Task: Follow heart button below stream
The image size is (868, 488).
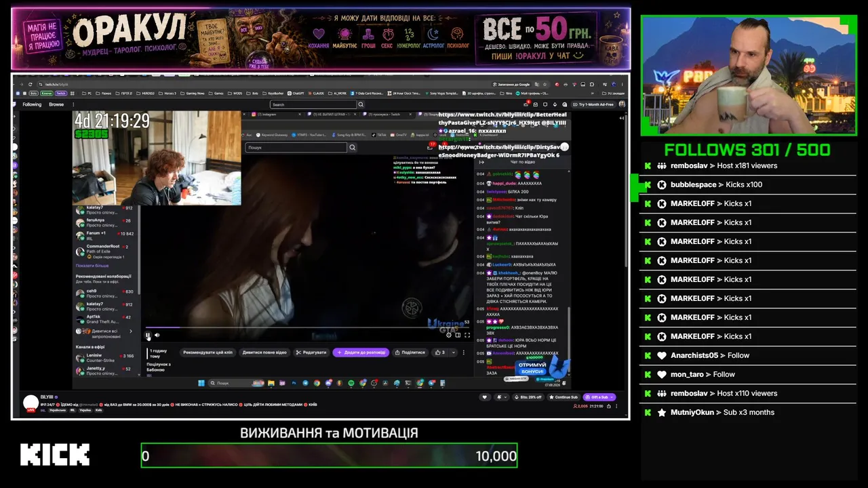Action: click(484, 397)
